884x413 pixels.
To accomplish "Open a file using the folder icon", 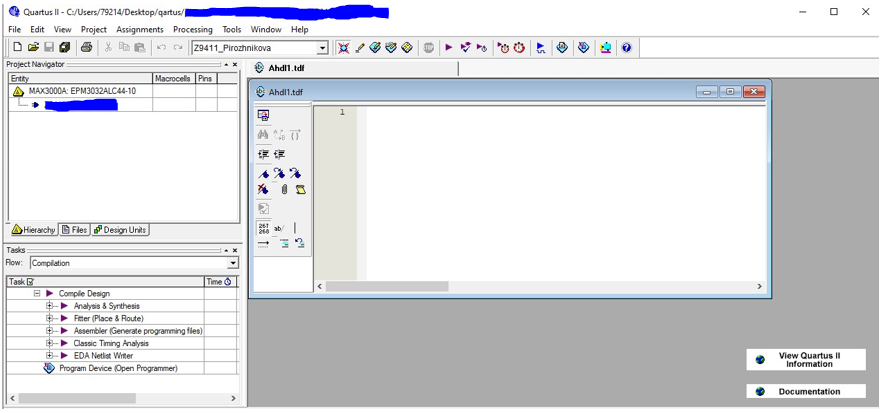I will [x=33, y=48].
